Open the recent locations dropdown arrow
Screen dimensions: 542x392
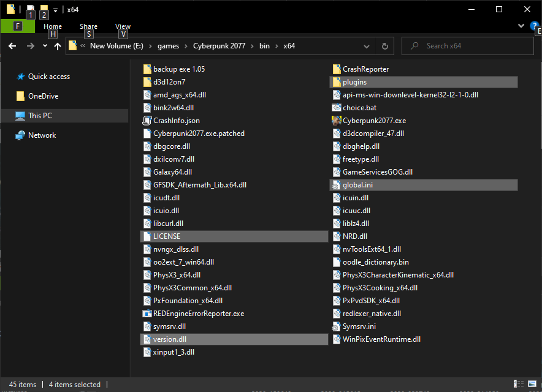tap(45, 46)
